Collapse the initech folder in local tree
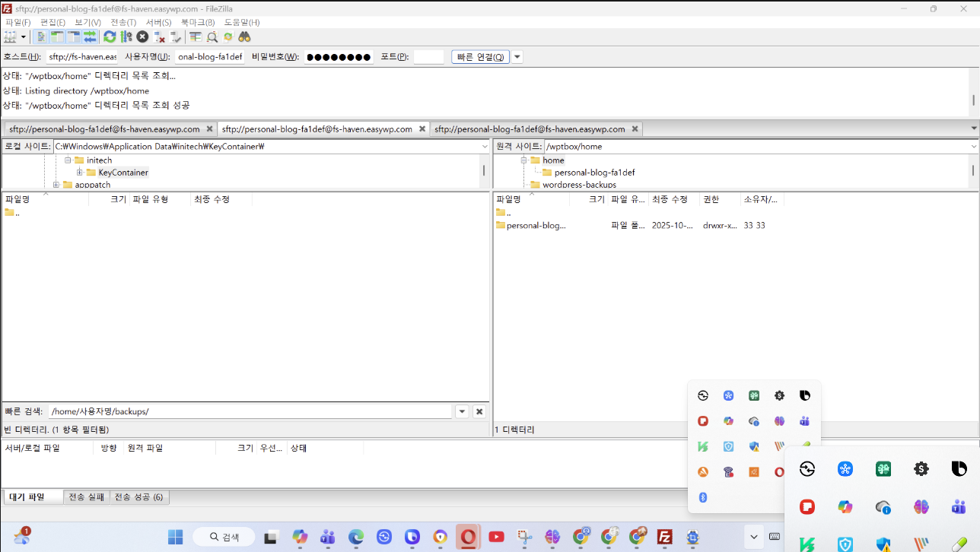 click(x=68, y=160)
